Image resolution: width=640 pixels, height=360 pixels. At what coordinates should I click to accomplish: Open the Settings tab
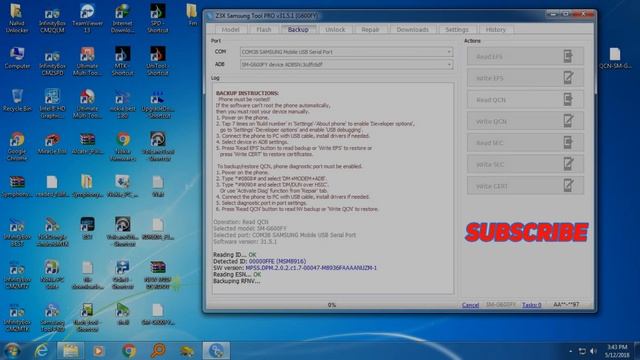point(457,29)
